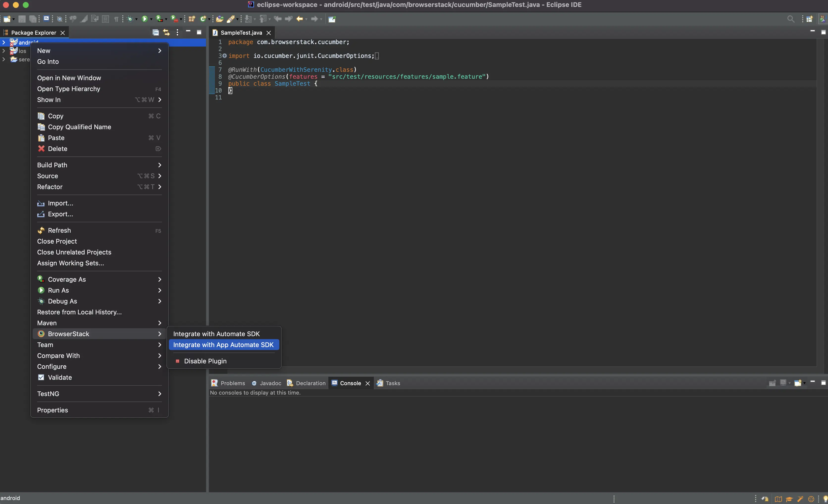Click the New Java Class icon

click(x=203, y=19)
